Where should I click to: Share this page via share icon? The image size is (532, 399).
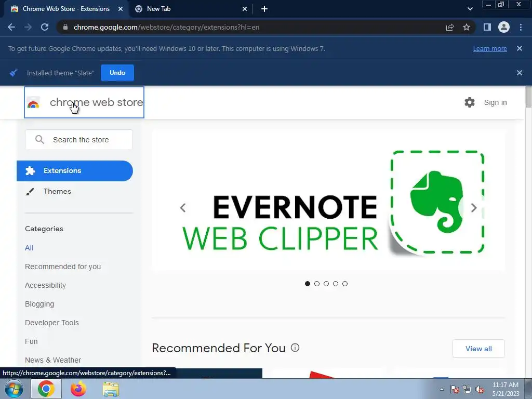[x=450, y=27]
